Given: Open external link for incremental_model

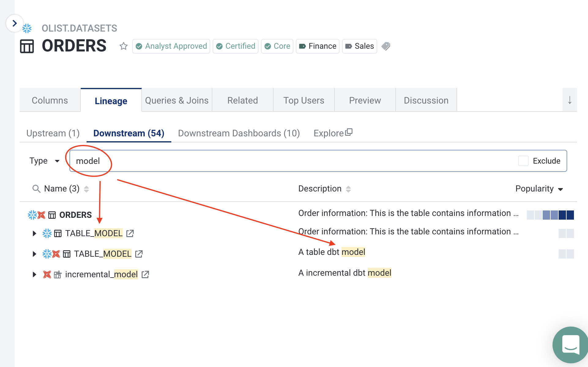Looking at the screenshot, I should (x=145, y=274).
